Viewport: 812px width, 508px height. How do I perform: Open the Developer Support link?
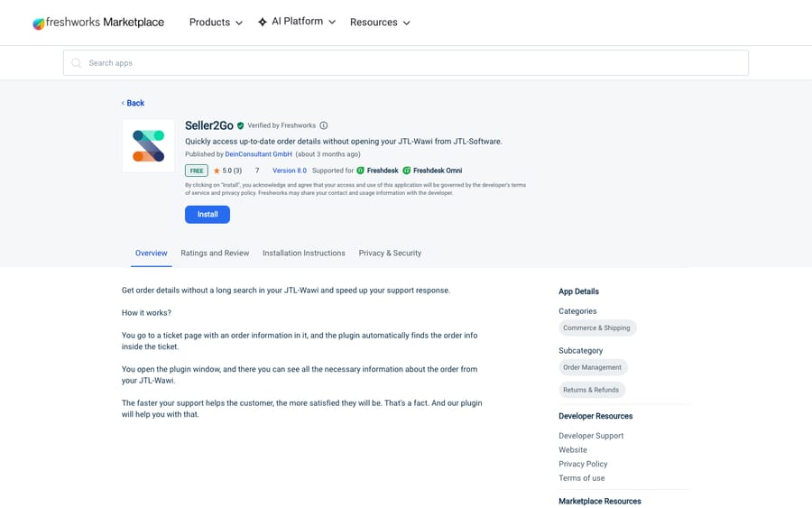click(591, 436)
